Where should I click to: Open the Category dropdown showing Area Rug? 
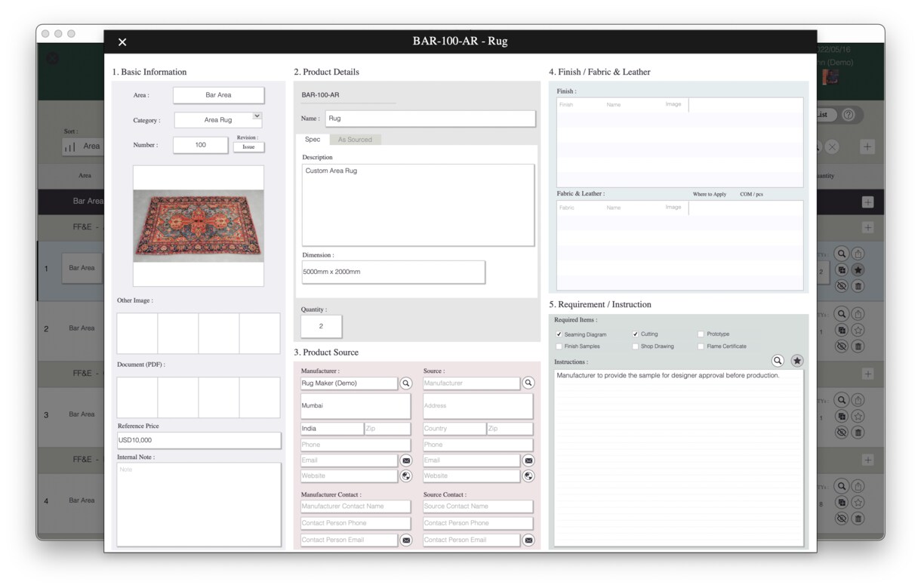click(x=218, y=120)
